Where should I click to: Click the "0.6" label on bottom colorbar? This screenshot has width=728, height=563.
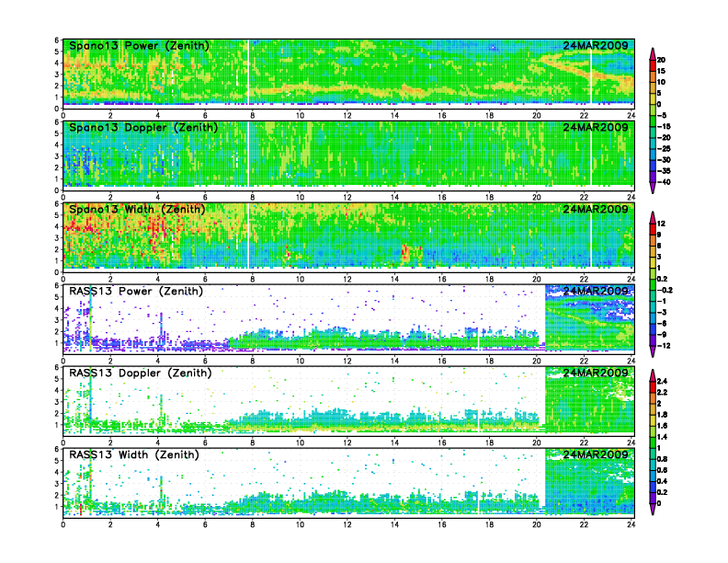(x=662, y=470)
